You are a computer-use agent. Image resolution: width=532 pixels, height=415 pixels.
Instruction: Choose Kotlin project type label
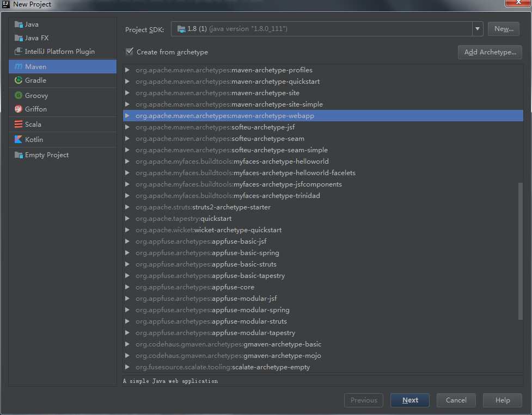pyautogui.click(x=34, y=140)
